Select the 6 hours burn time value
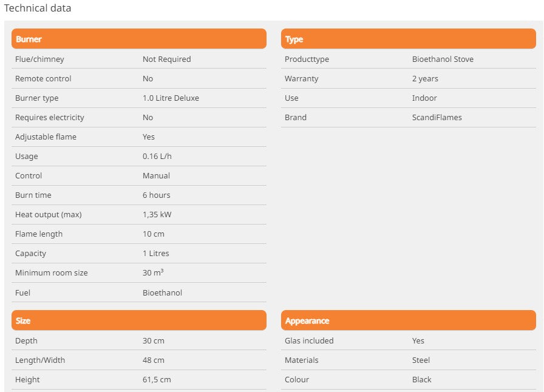 tap(156, 195)
